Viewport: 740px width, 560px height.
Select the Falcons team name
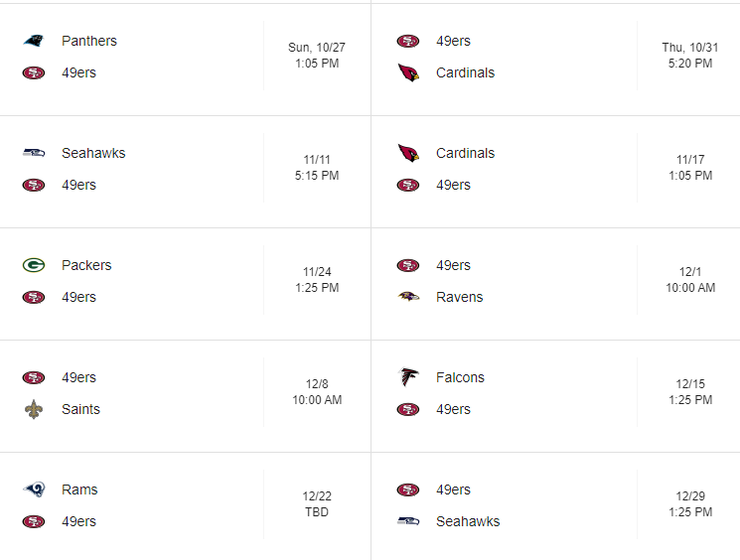[x=460, y=378]
